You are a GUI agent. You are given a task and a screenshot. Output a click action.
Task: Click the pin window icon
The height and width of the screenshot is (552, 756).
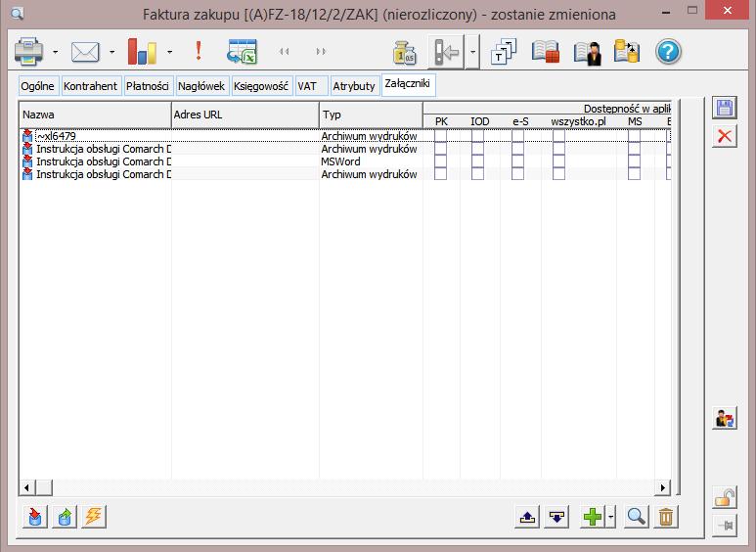(x=724, y=525)
